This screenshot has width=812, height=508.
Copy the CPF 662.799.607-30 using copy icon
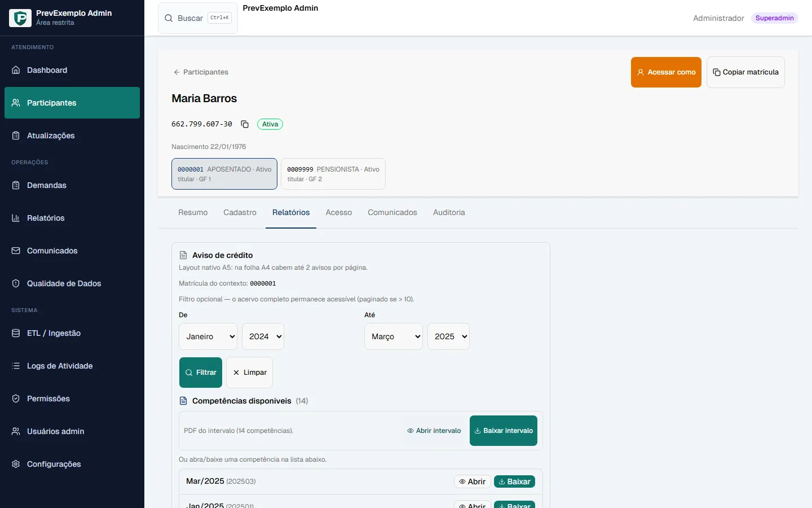coord(245,124)
